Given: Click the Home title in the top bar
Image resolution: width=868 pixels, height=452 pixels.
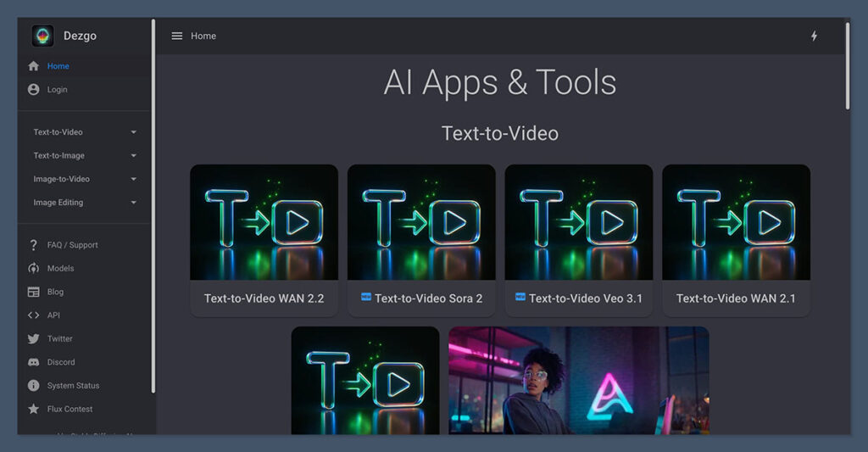Looking at the screenshot, I should point(203,36).
